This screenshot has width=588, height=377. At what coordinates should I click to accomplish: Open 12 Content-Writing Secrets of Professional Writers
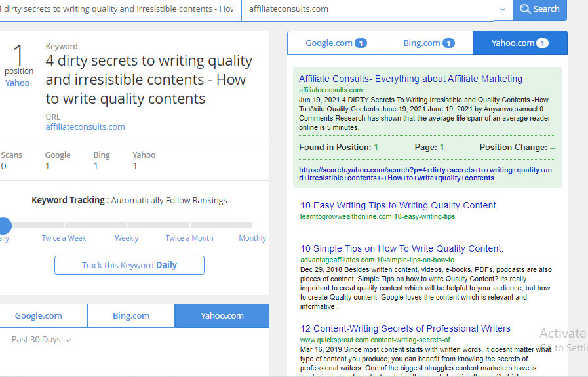405,328
